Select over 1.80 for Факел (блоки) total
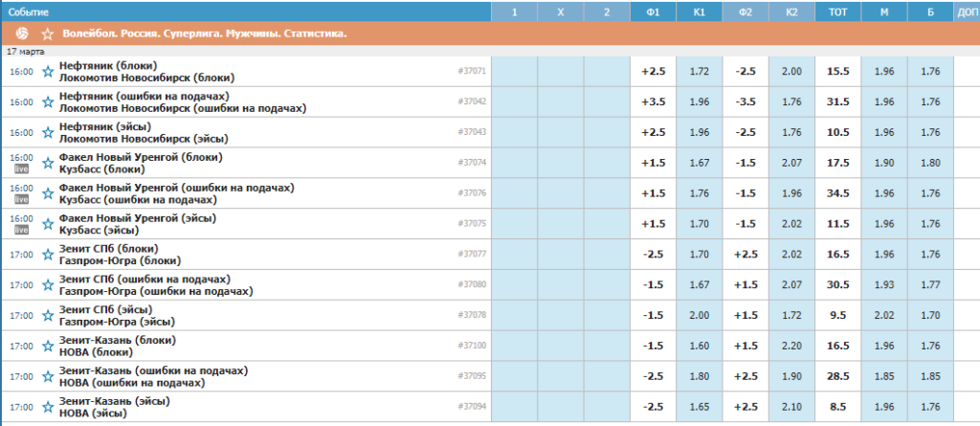 tap(930, 163)
